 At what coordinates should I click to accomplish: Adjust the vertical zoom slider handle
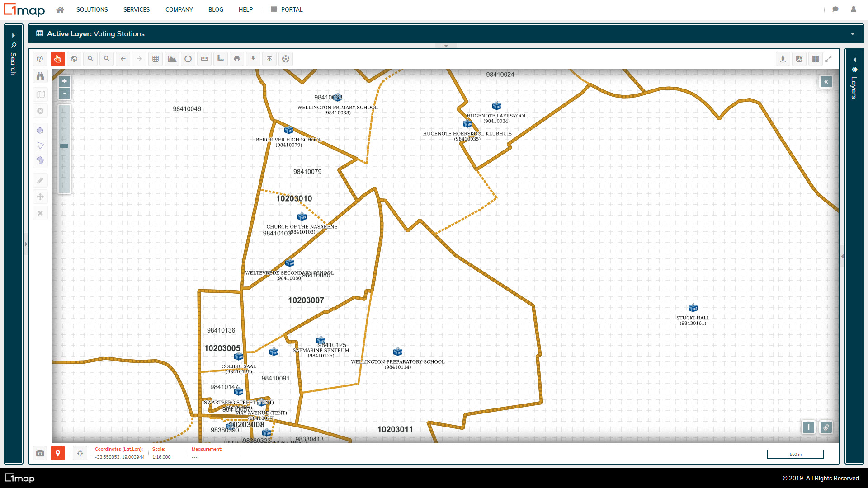point(64,146)
